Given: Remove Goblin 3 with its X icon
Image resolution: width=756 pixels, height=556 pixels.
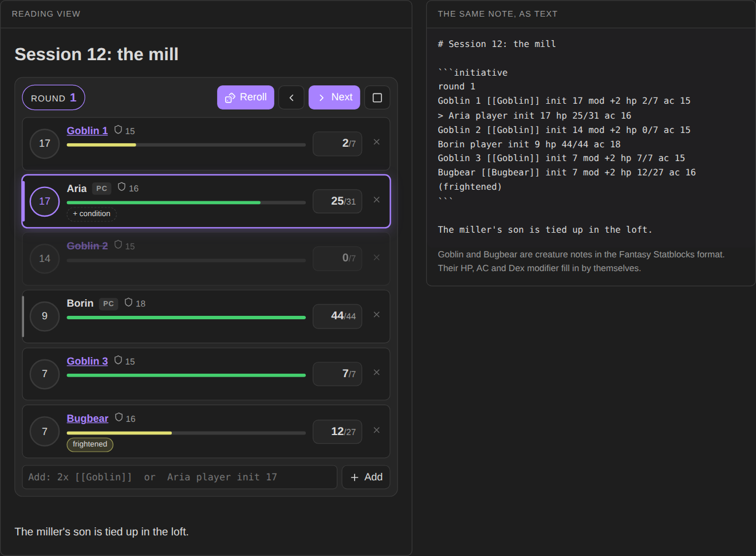Looking at the screenshot, I should [x=377, y=373].
